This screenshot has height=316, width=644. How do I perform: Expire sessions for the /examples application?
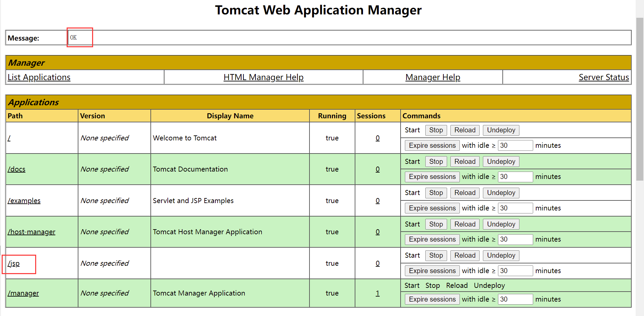pos(432,208)
